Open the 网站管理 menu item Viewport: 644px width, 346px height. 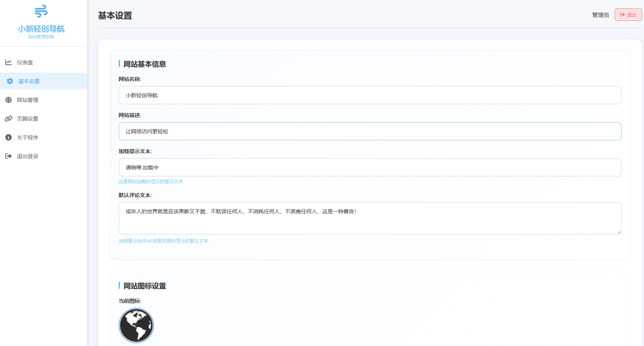point(44,100)
